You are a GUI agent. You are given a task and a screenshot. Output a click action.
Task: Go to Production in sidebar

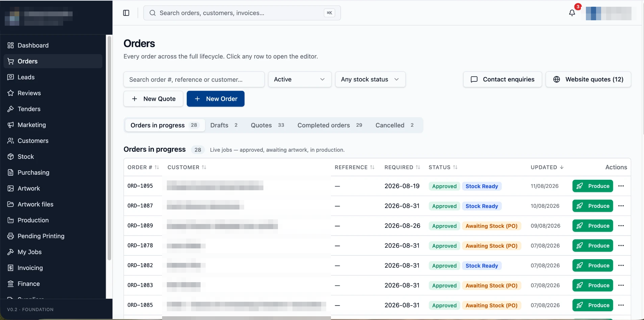[x=53, y=220]
